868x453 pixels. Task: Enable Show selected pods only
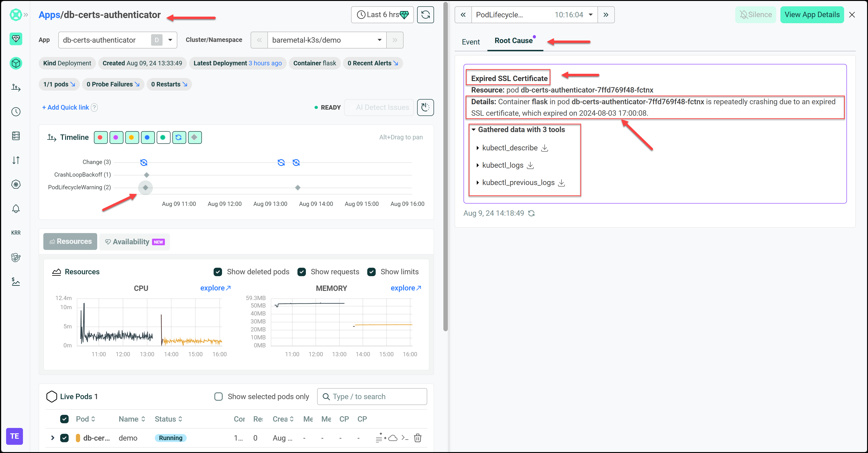(219, 396)
